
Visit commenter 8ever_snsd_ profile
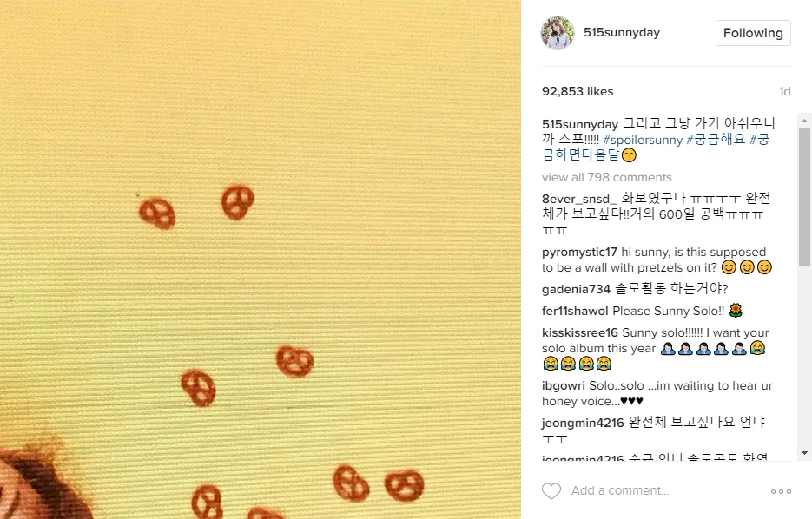(579, 200)
